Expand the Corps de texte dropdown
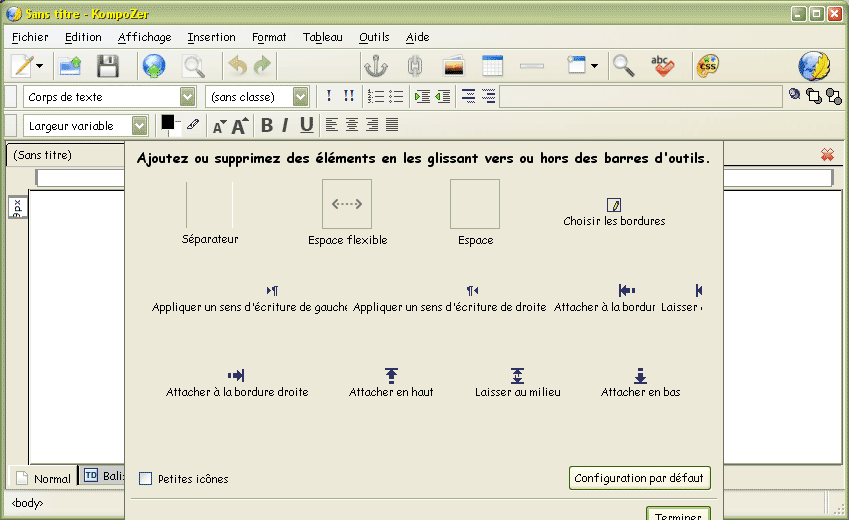This screenshot has width=849, height=520. (187, 97)
